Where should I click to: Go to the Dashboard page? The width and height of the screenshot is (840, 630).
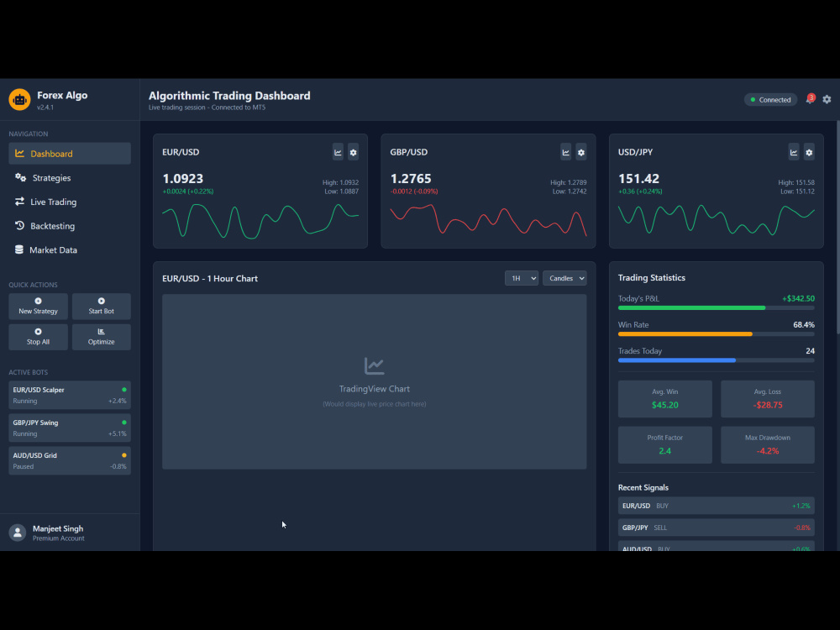70,154
